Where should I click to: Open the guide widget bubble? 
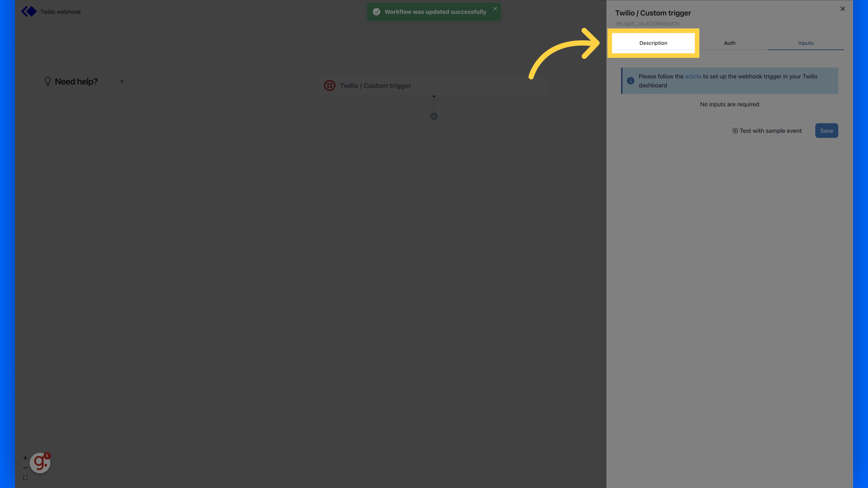pos(40,463)
